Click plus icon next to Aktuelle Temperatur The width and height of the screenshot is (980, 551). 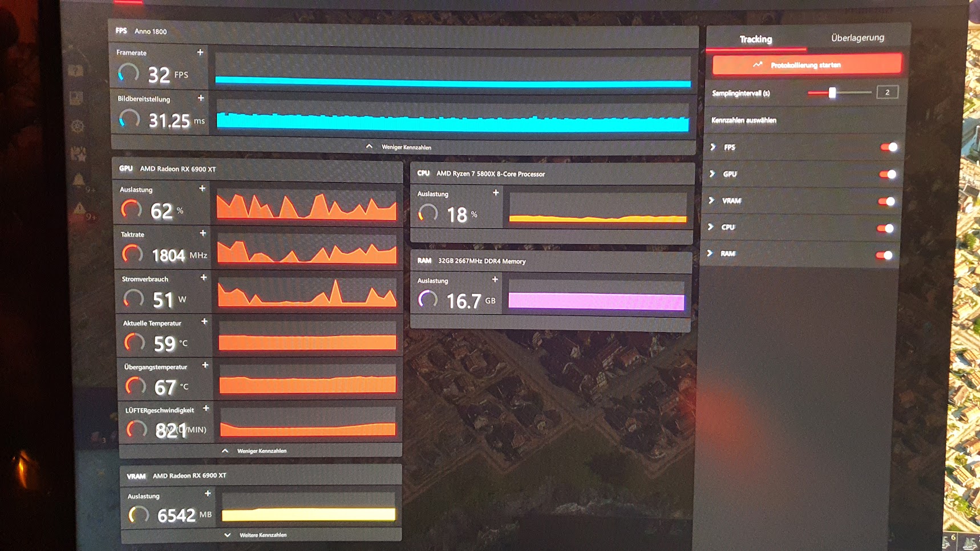204,322
